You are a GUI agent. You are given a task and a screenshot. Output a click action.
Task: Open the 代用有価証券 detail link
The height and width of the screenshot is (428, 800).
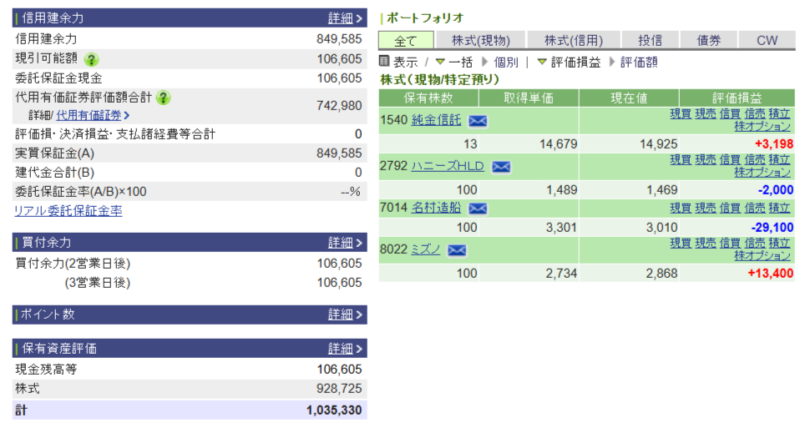point(92,115)
